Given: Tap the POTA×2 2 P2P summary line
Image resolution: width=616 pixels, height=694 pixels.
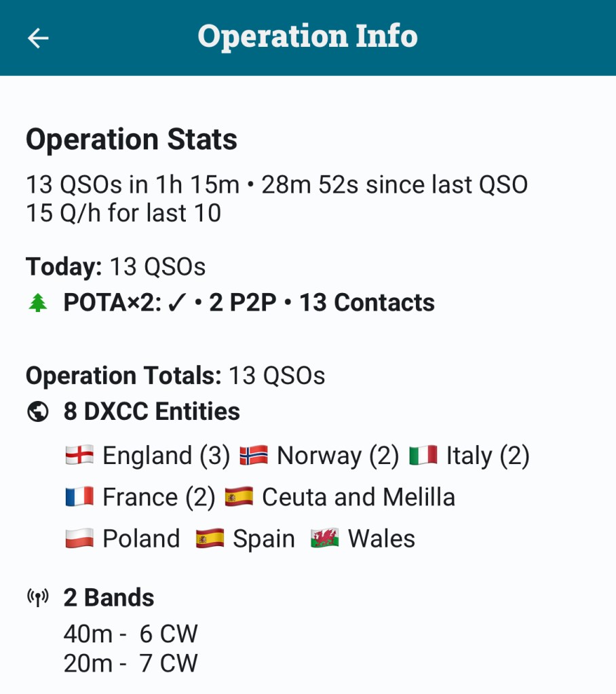Looking at the screenshot, I should pyautogui.click(x=248, y=303).
